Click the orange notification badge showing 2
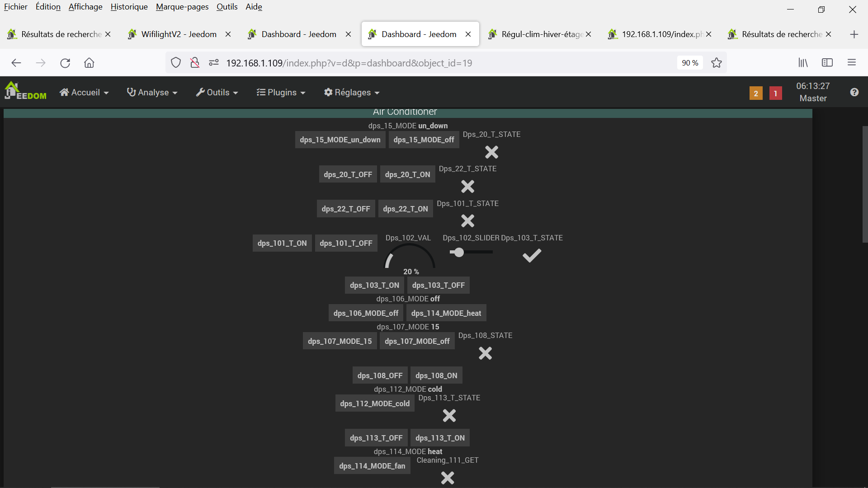 (x=755, y=93)
